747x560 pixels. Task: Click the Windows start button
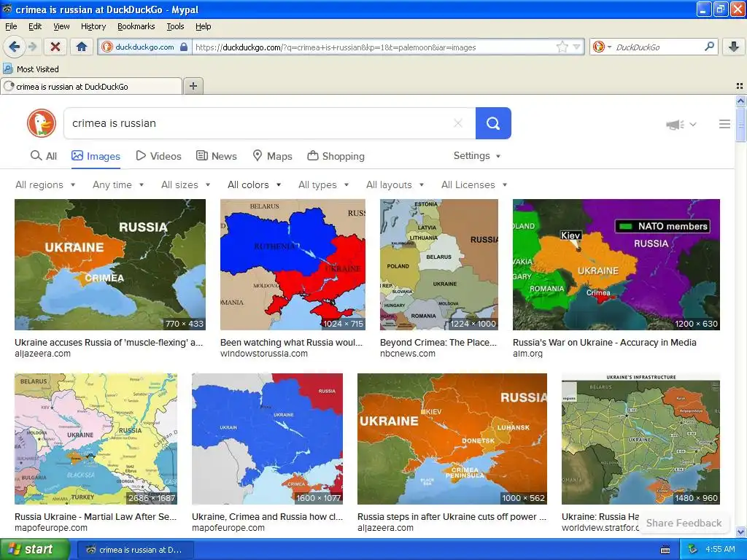[35, 550]
